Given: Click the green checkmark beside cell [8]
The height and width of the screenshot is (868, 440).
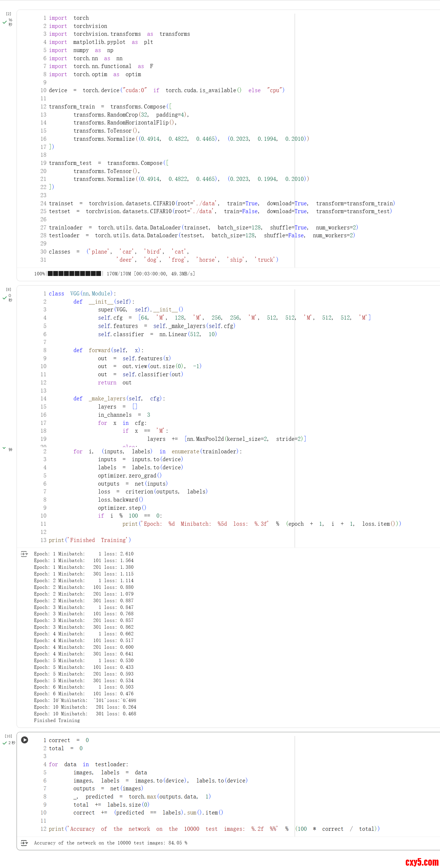Looking at the screenshot, I should pyautogui.click(x=4, y=298).
